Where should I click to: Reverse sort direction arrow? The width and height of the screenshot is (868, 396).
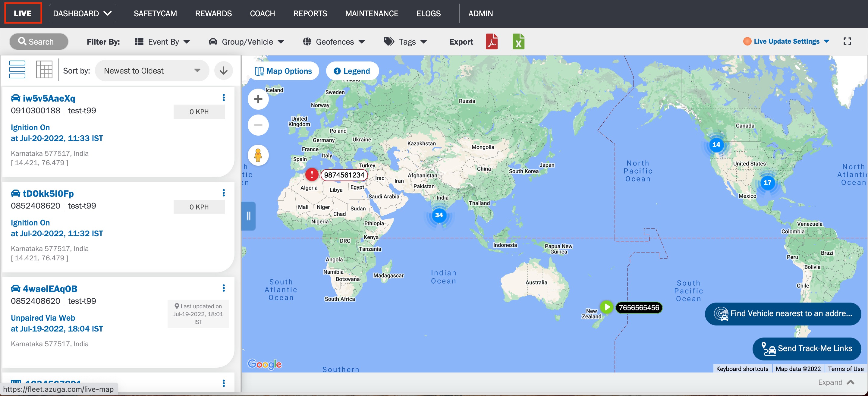tap(223, 71)
